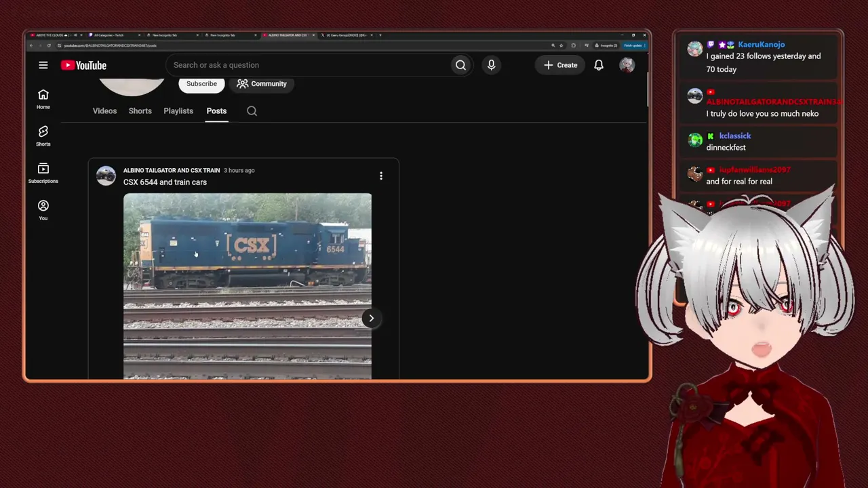Close the ALBINO TAILGATOR tab
This screenshot has height=488, width=868.
coord(313,35)
